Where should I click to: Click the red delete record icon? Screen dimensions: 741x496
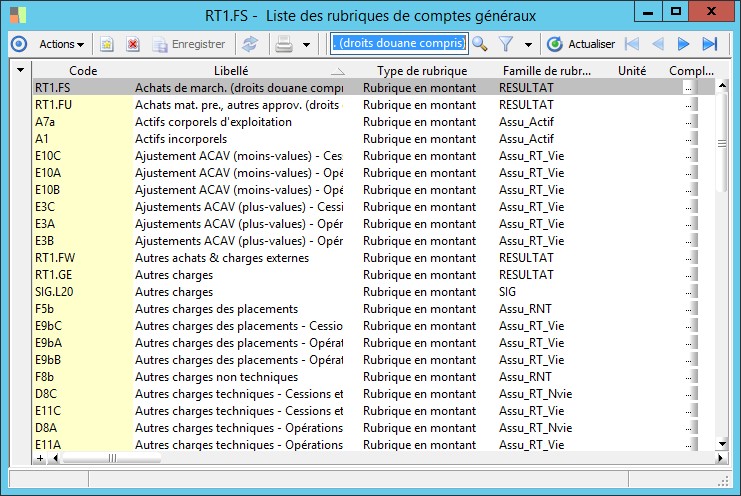click(133, 44)
